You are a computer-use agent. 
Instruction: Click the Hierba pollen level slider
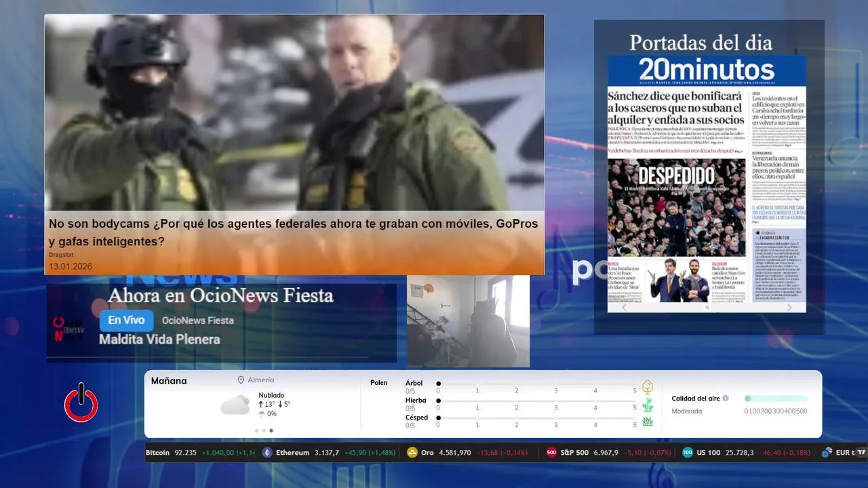(x=536, y=401)
